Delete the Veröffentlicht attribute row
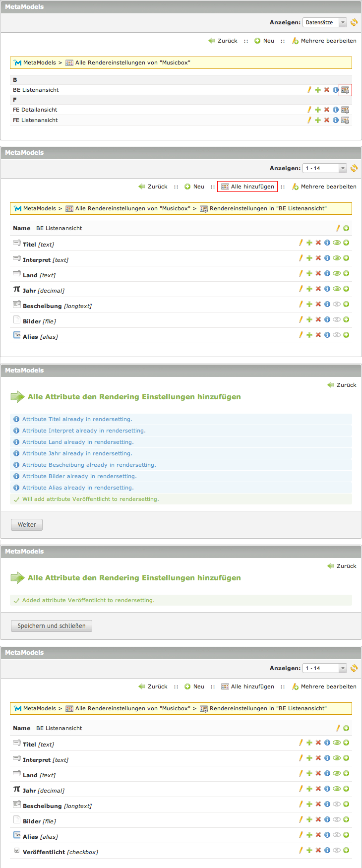 pos(318,850)
